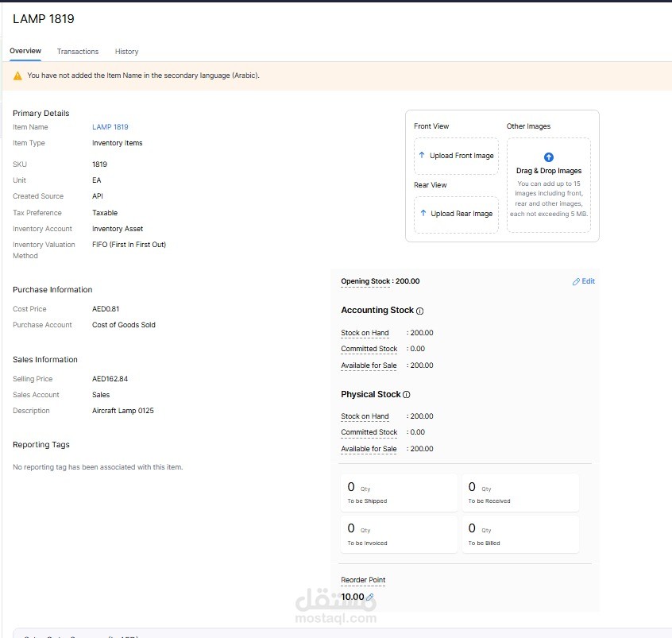Open the To be Shipped quantity card
This screenshot has height=638, width=672.
coord(399,493)
